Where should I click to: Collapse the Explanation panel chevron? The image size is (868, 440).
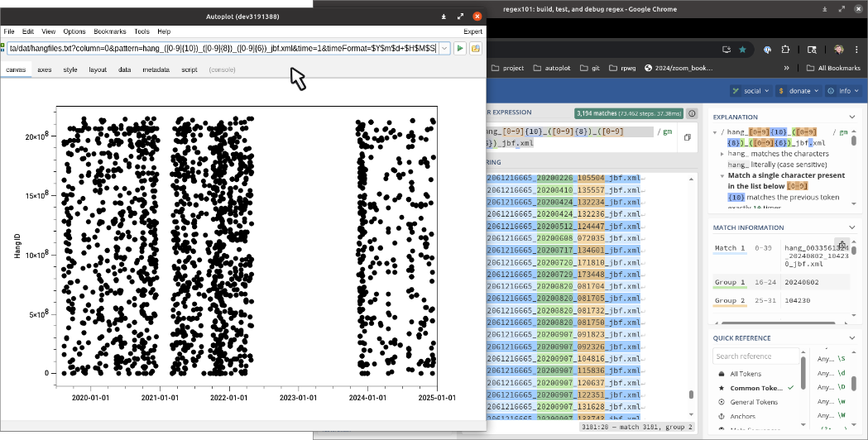point(853,117)
